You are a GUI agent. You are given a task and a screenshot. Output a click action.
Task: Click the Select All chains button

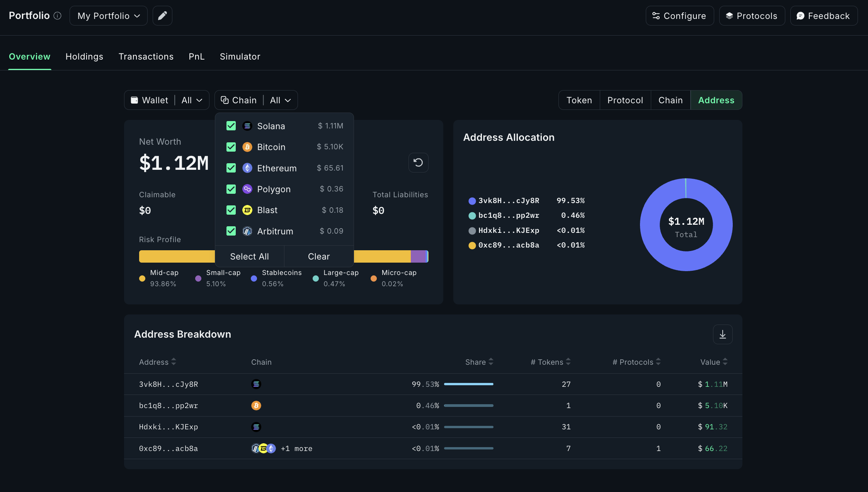[x=249, y=256]
